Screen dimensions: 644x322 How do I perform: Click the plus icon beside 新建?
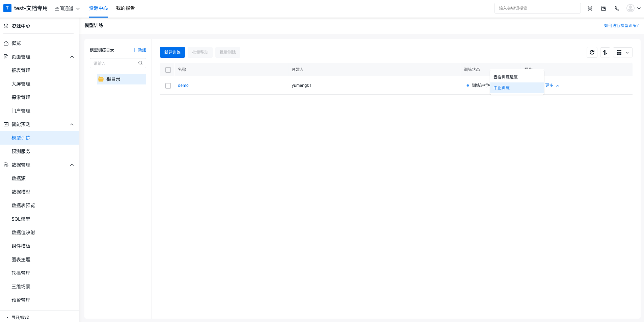[x=134, y=50]
